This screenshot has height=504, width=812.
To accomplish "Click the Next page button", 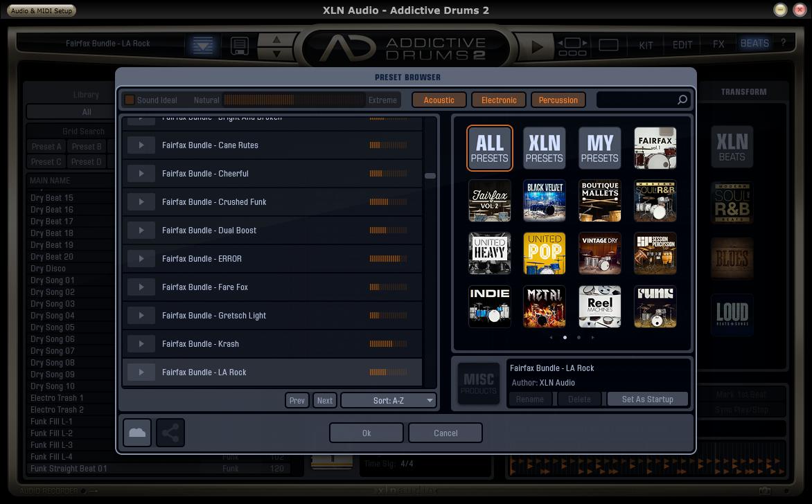I will 325,401.
